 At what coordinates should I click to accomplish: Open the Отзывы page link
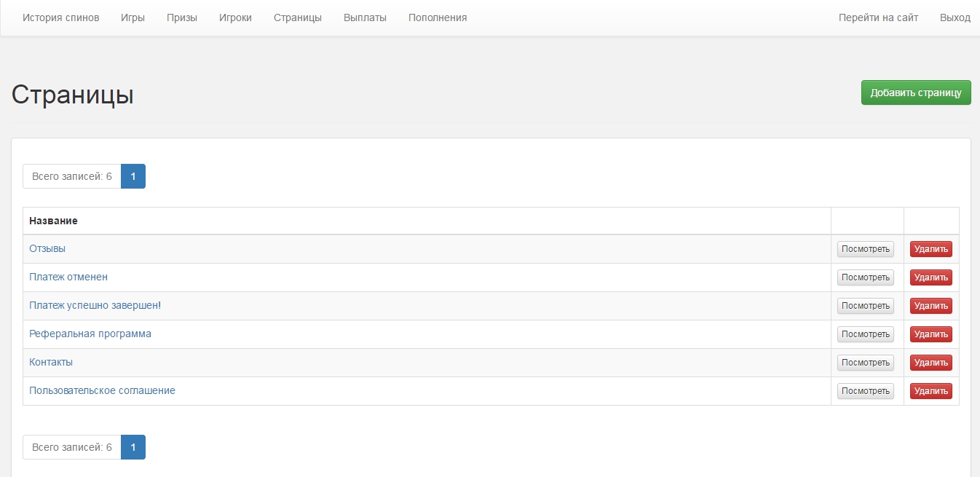pos(47,248)
